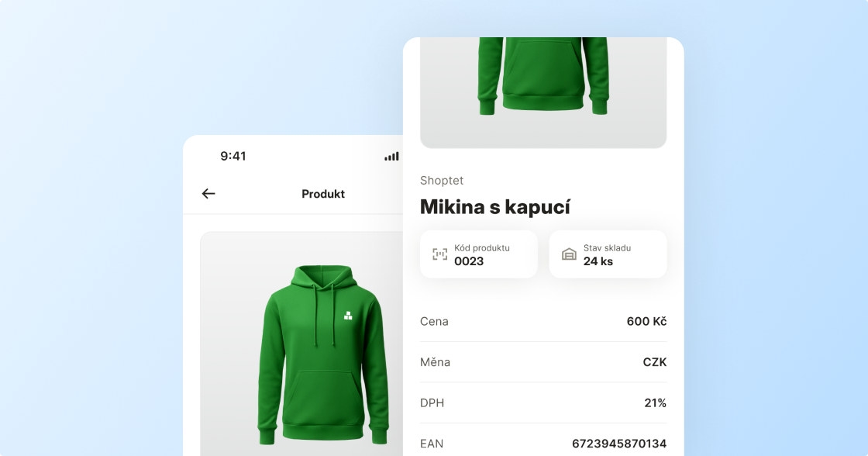Select the DPH row label
The width and height of the screenshot is (868, 456).
point(432,402)
